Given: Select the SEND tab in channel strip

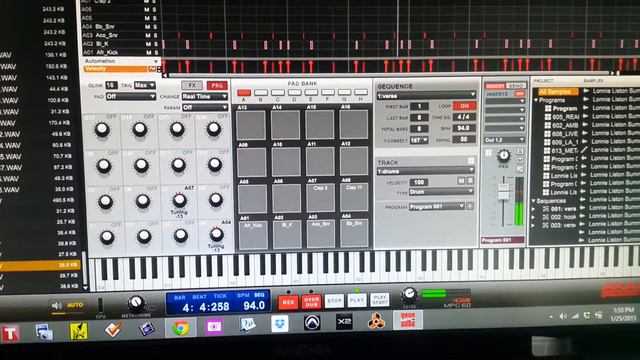Looking at the screenshot, I should [516, 86].
